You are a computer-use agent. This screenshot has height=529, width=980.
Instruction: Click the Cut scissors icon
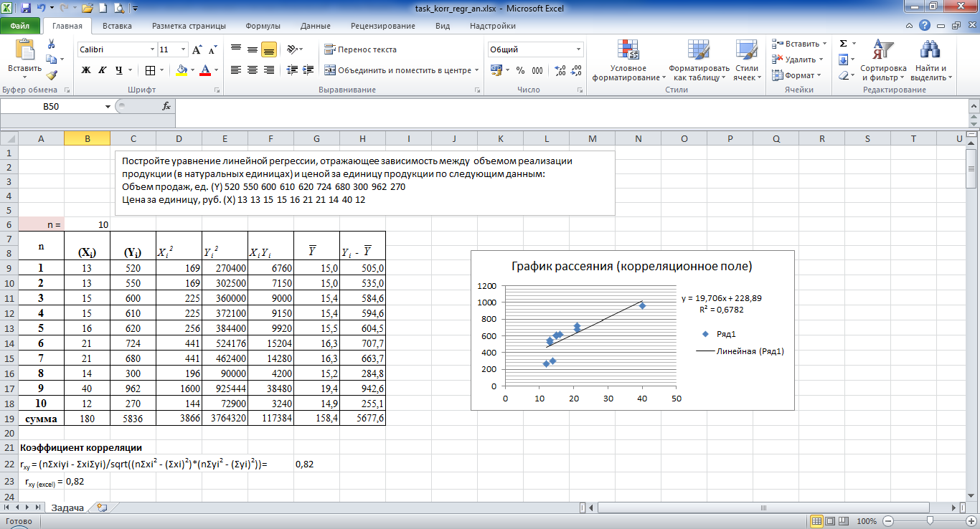(x=51, y=44)
